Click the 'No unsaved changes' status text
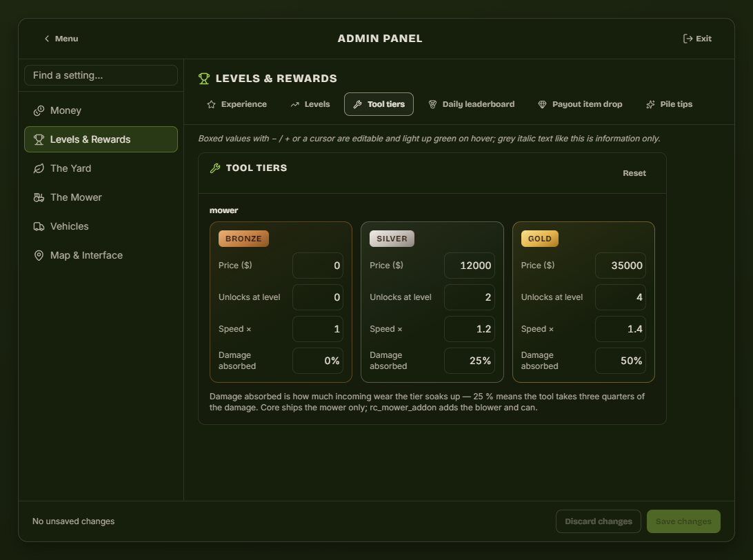The image size is (753, 560). tap(74, 521)
